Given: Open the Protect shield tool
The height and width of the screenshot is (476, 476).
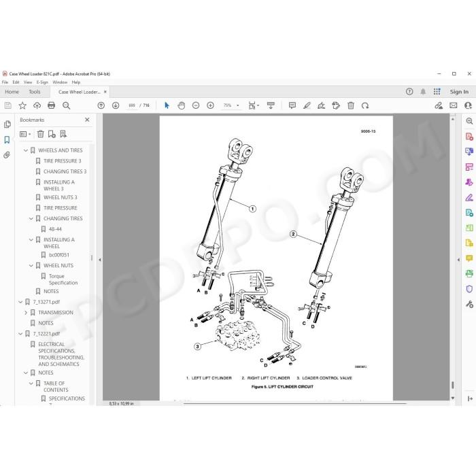Looking at the screenshot, I should 469,289.
